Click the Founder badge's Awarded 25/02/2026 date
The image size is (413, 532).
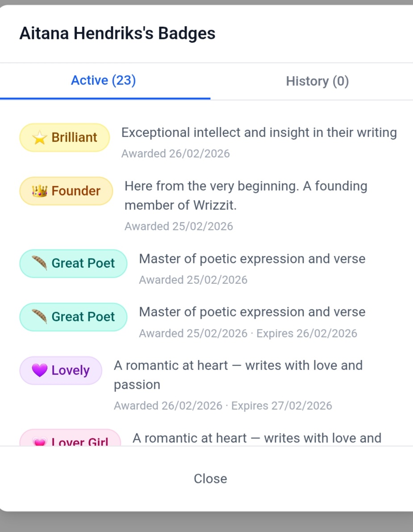(x=179, y=226)
